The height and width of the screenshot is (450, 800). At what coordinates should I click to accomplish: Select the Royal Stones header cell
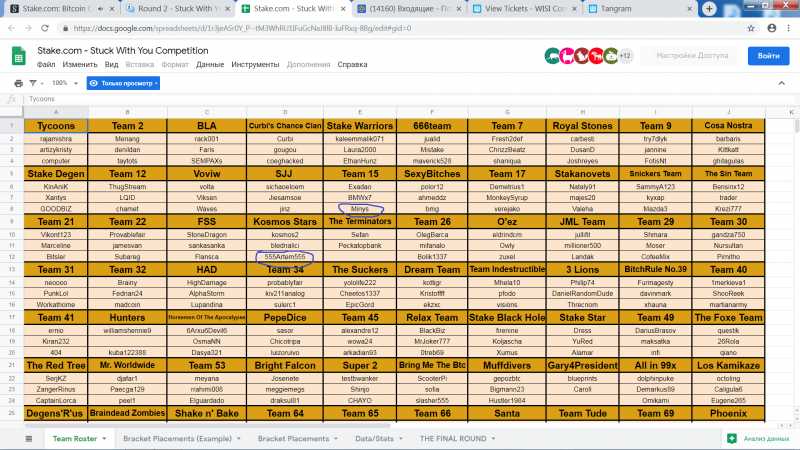click(582, 126)
